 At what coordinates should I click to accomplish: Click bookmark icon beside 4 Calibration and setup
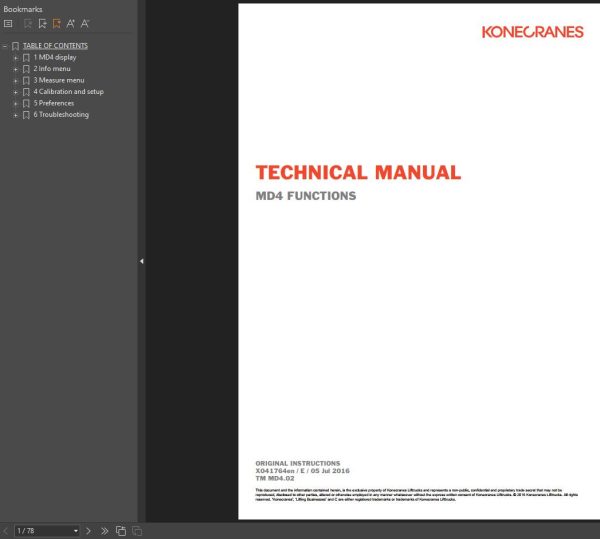(26, 92)
